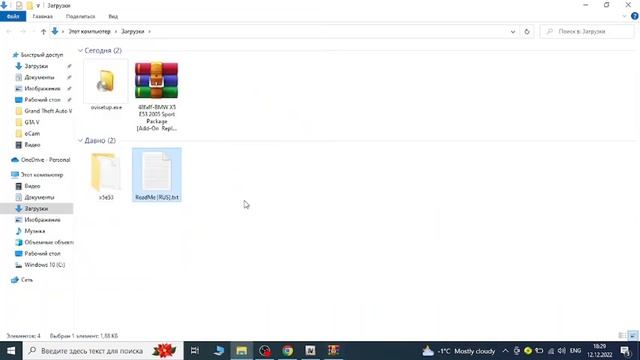The height and width of the screenshot is (360, 640).
Task: Open the Windows Start menu
Action: pyautogui.click(x=11, y=351)
